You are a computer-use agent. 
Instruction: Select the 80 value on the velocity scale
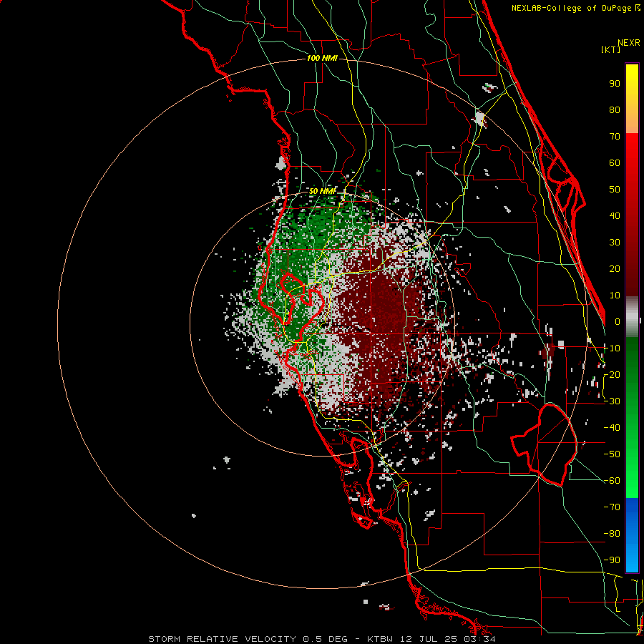click(x=615, y=109)
